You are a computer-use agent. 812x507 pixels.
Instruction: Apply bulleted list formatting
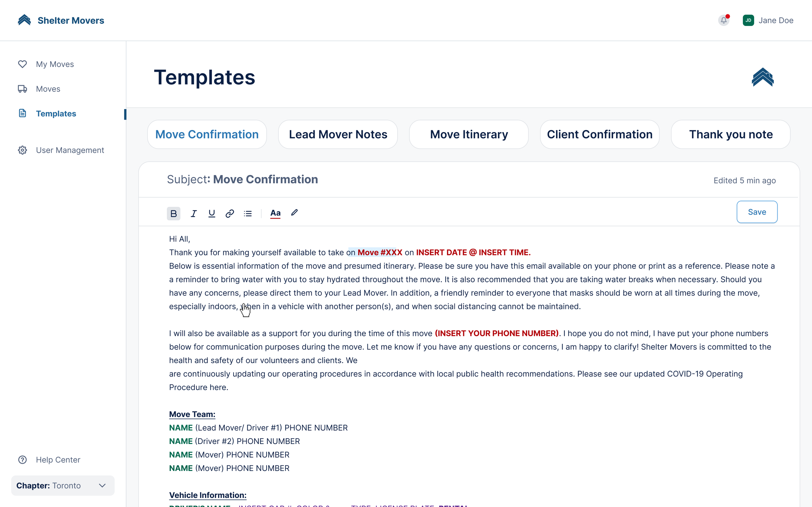pyautogui.click(x=248, y=213)
